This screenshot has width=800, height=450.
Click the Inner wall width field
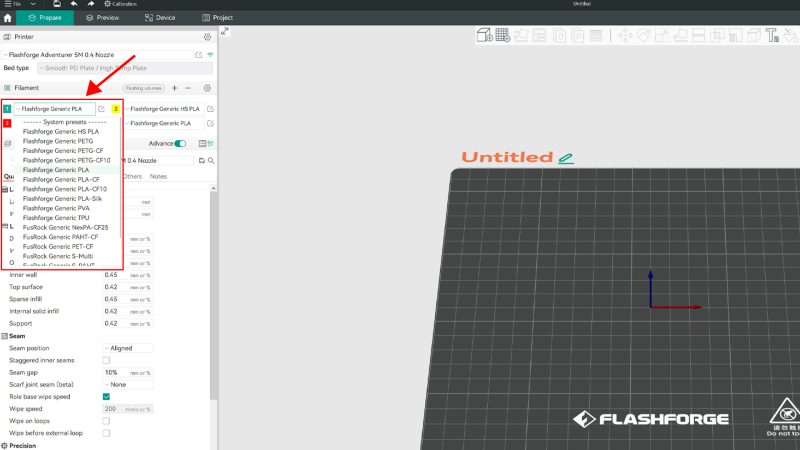[x=128, y=275]
